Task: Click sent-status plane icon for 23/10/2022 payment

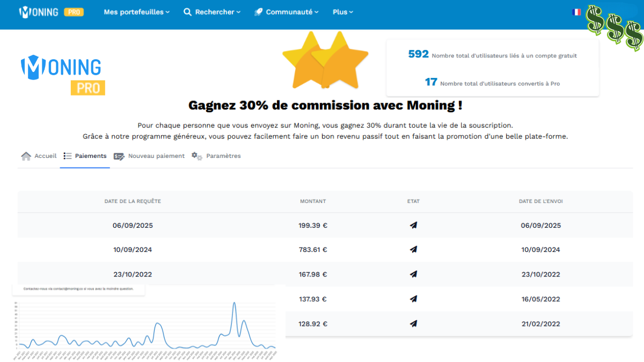Action: pyautogui.click(x=413, y=274)
